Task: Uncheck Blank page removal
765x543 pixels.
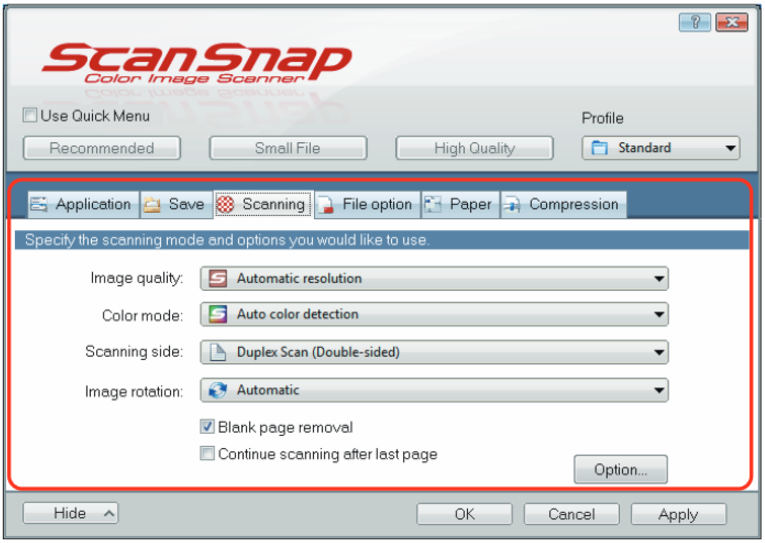Action: 207,427
